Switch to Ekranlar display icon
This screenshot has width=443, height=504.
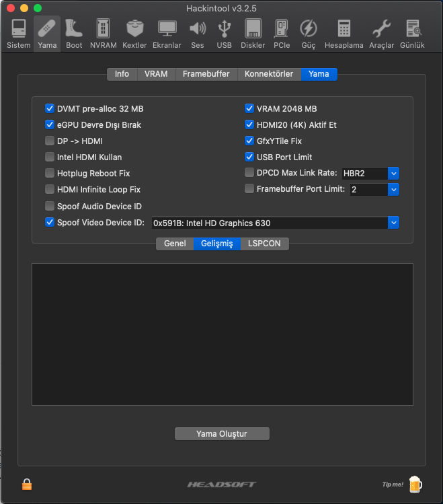click(x=167, y=34)
